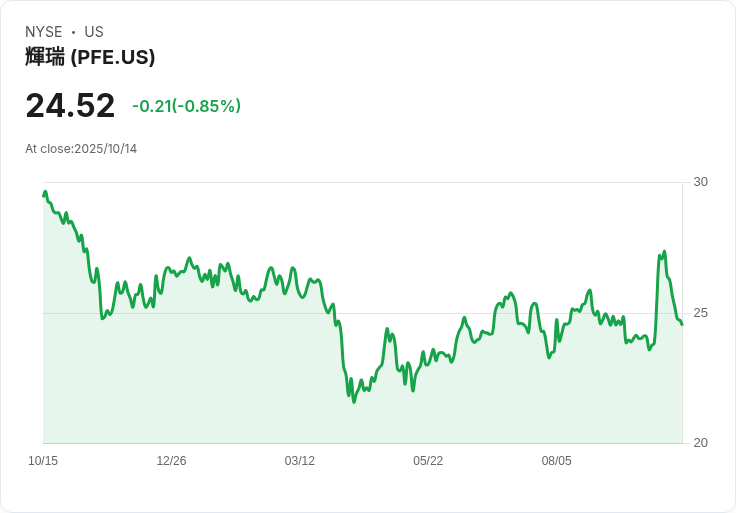Viewport: 736px width, 513px height.
Task: Click the 25 y-axis label
Action: [x=701, y=313]
